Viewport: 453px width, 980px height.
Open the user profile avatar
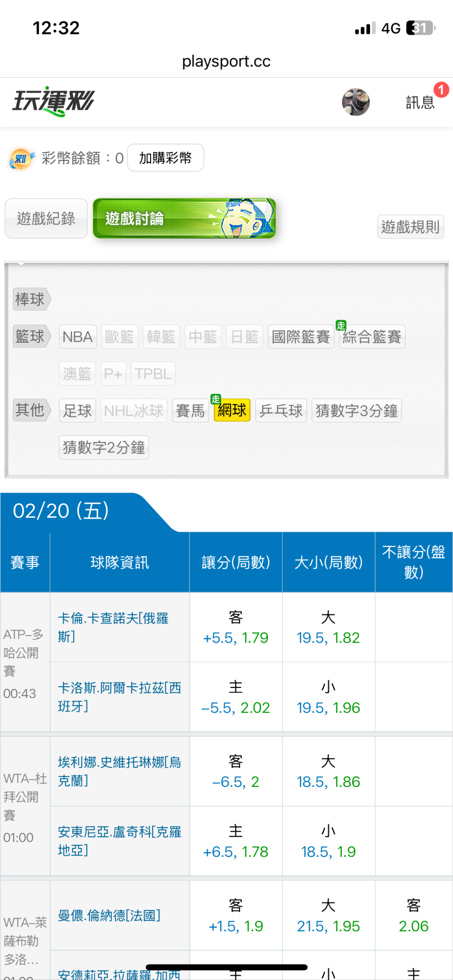356,102
